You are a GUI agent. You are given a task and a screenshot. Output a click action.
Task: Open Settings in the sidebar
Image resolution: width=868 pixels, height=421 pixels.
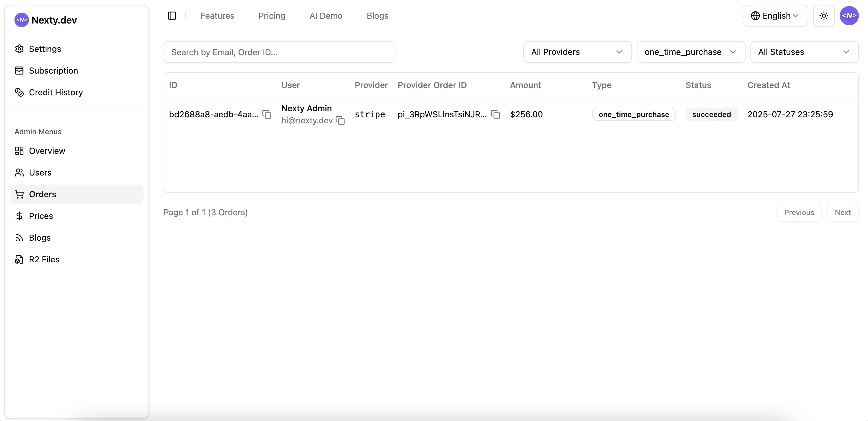click(45, 49)
